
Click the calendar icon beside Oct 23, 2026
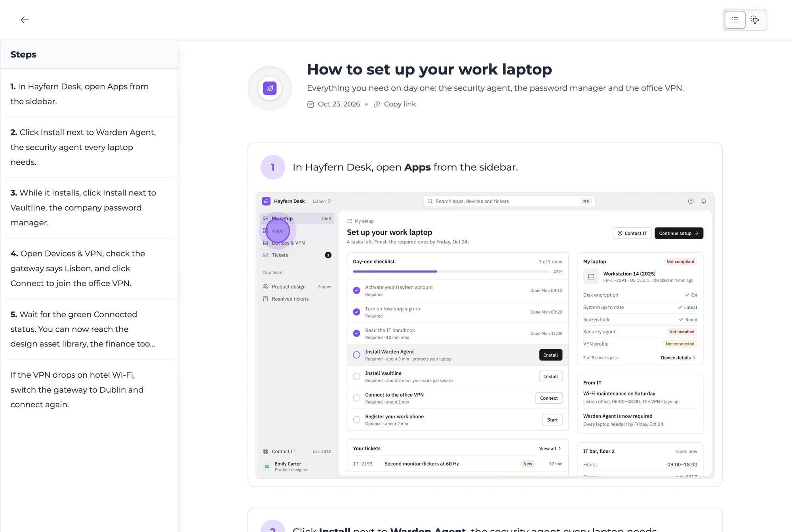coord(310,104)
